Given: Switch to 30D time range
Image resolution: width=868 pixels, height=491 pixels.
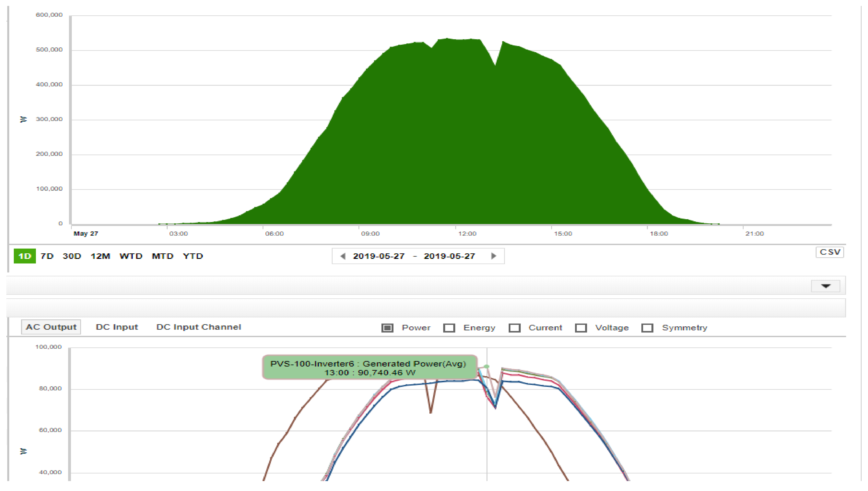Looking at the screenshot, I should tap(72, 256).
